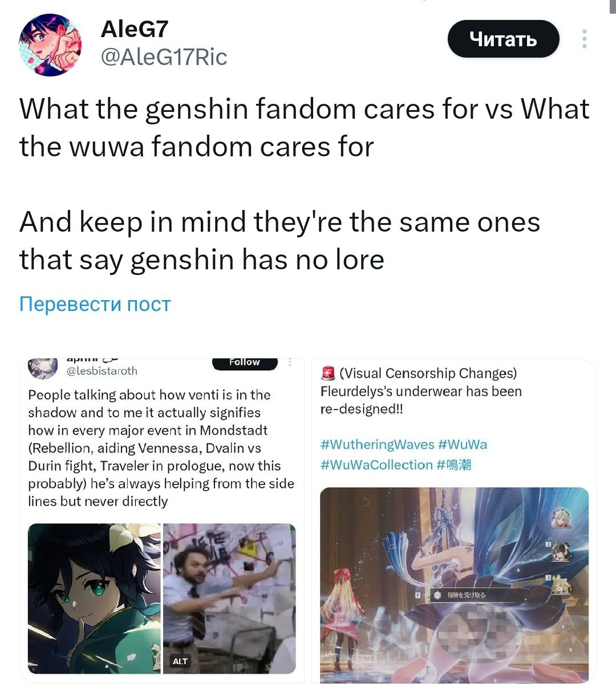Click the #WuWa hashtag
This screenshot has height=687, width=616.
coord(463,444)
